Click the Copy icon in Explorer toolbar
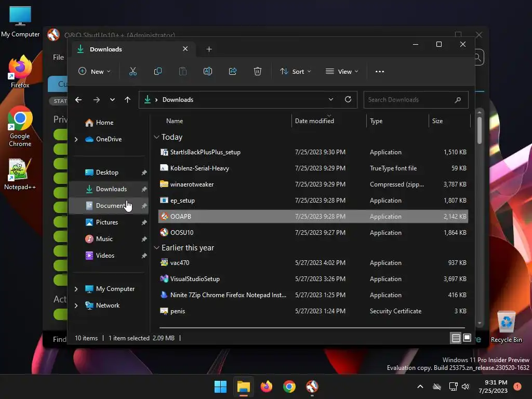The image size is (532, 399). click(158, 71)
